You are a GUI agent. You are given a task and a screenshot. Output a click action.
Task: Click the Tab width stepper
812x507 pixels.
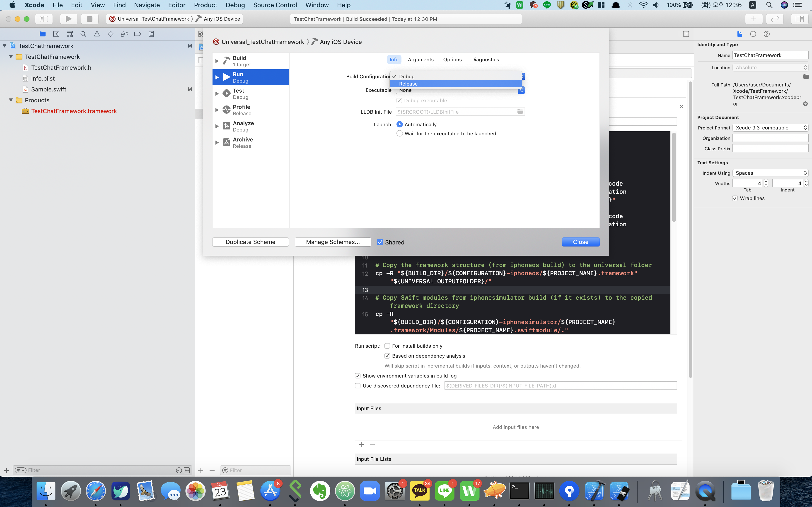[766, 183]
